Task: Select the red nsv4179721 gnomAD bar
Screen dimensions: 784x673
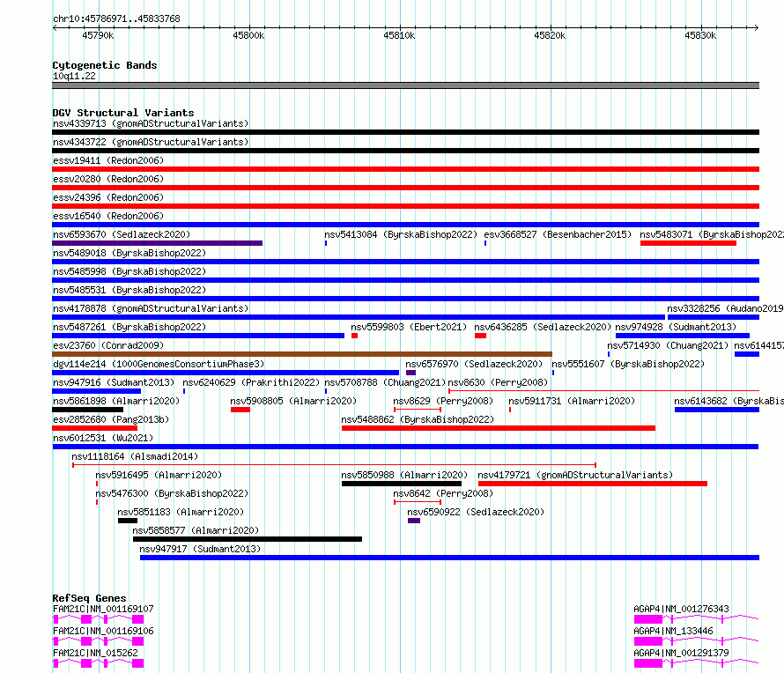Action: (x=593, y=484)
